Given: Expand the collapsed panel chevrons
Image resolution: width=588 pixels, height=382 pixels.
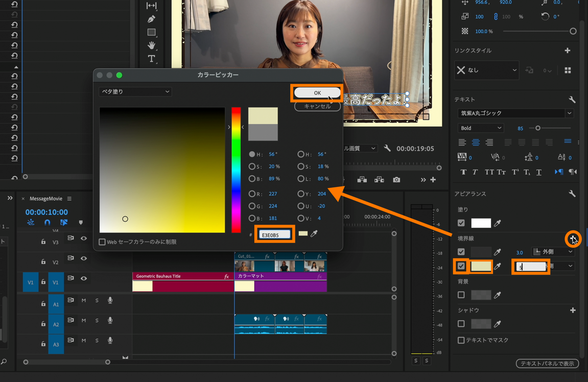Looking at the screenshot, I should click(10, 198).
